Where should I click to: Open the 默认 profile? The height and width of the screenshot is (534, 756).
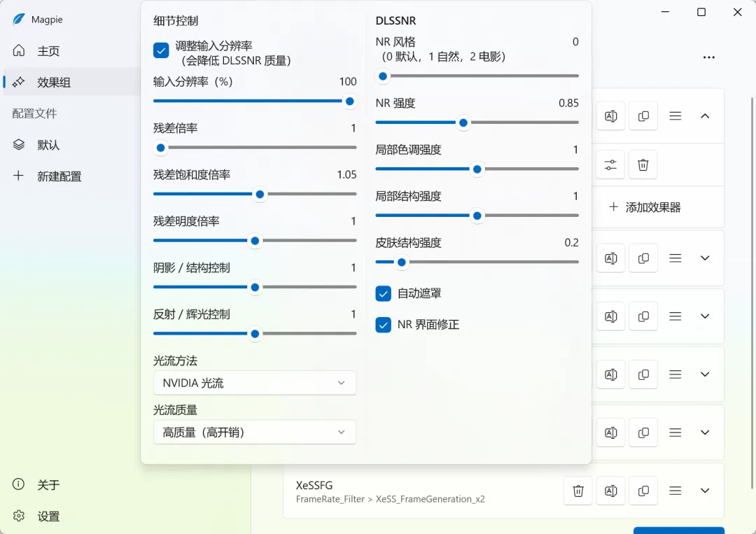(x=71, y=145)
